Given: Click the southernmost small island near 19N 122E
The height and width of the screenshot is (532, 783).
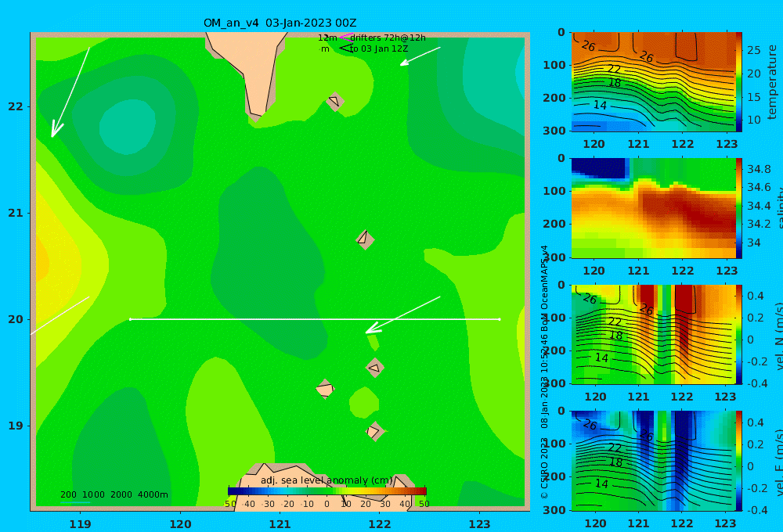Looking at the screenshot, I should coord(374,431).
